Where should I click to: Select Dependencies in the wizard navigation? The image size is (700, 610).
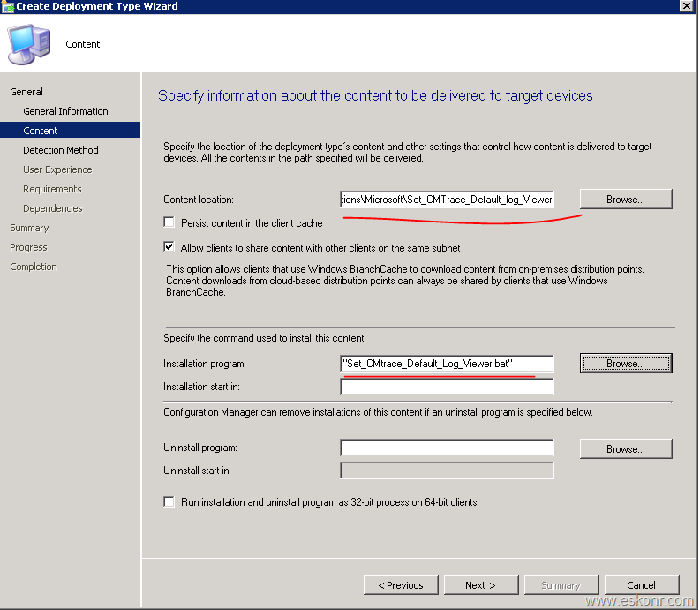pos(53,208)
